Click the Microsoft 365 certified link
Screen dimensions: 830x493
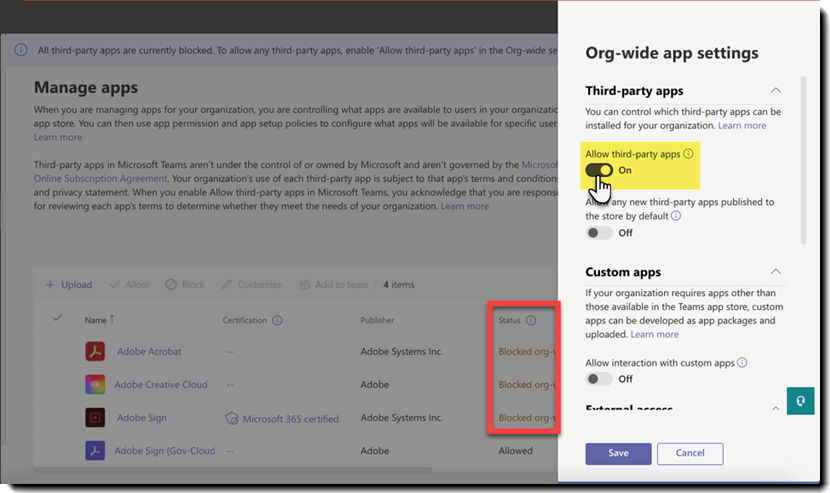pos(291,419)
